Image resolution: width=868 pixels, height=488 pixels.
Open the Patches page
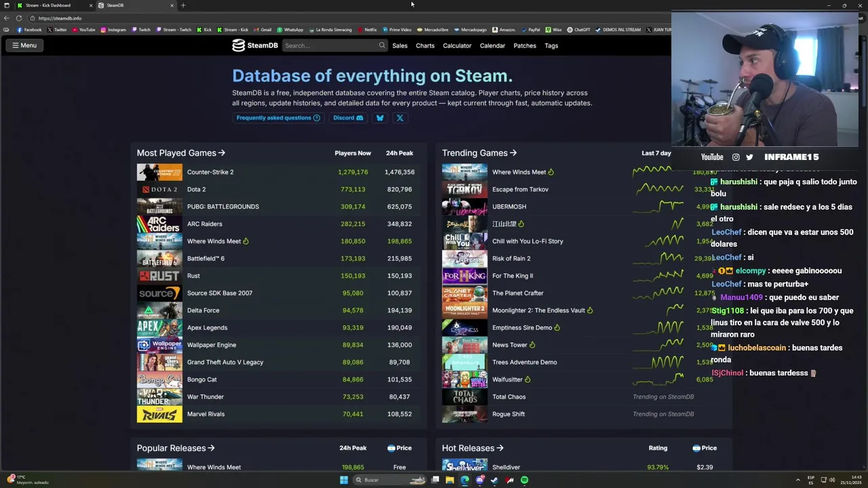click(x=525, y=45)
